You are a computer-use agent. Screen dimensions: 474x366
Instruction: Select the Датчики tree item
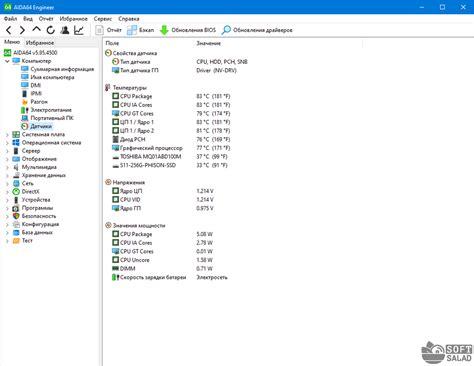pos(37,126)
